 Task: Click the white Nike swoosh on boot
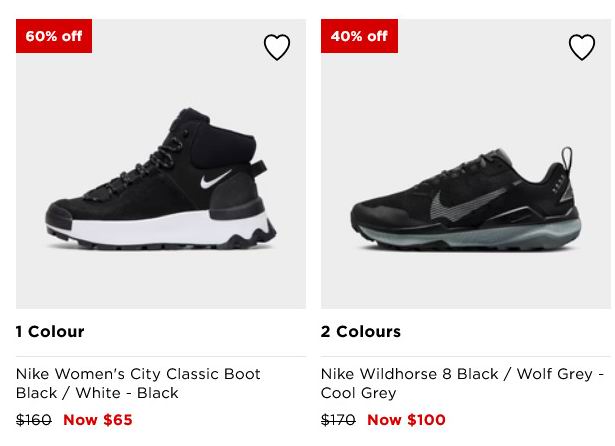(215, 179)
